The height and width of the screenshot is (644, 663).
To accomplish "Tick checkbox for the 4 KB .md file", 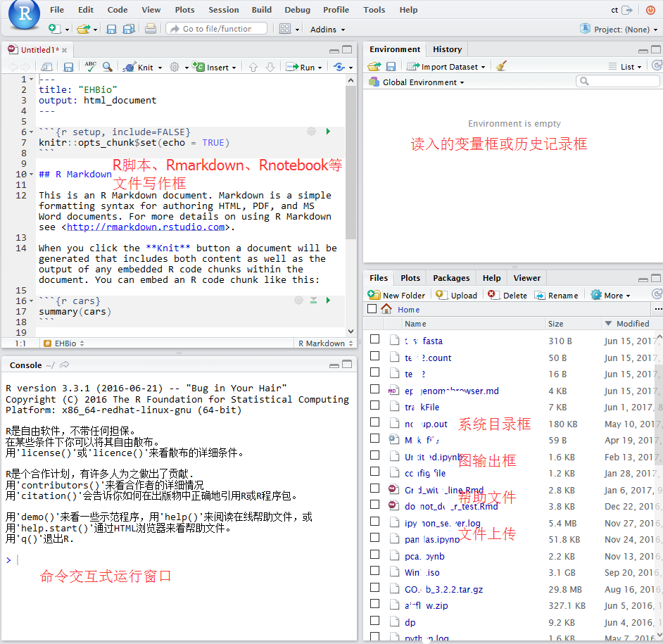I will pyautogui.click(x=374, y=389).
